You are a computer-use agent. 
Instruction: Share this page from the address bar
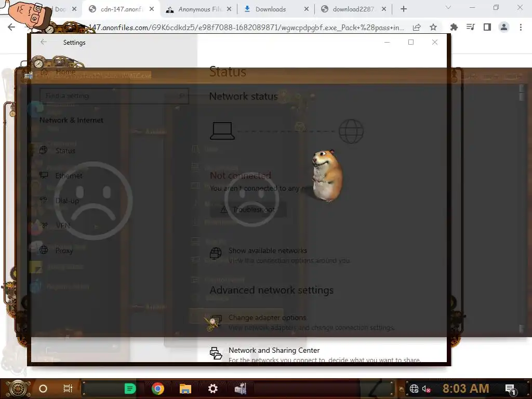[417, 27]
